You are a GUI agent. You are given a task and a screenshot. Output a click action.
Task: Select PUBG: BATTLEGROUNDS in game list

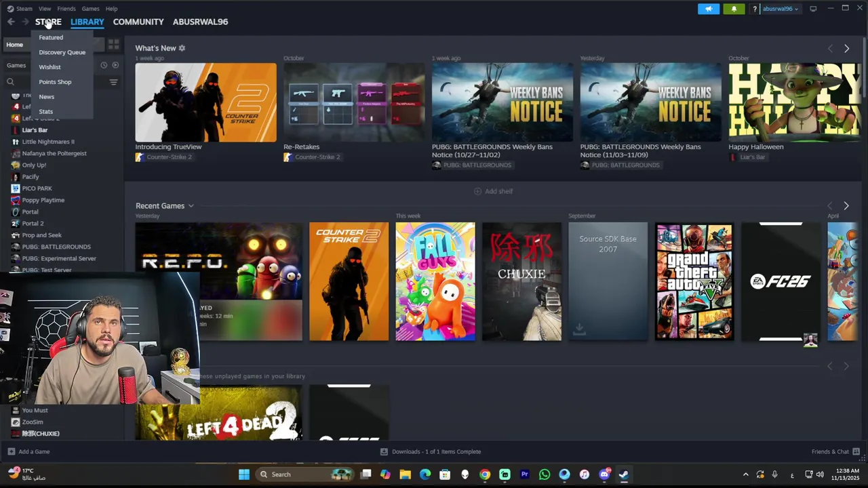pyautogui.click(x=56, y=247)
